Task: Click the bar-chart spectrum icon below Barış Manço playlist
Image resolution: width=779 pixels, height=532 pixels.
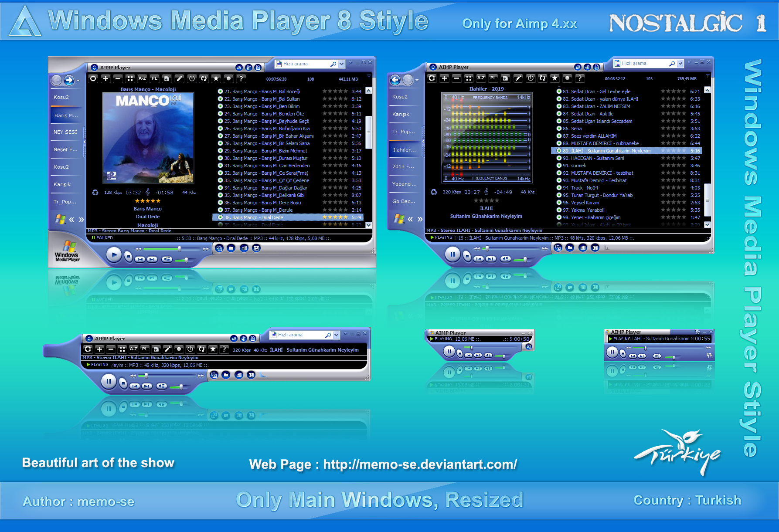Action: click(244, 248)
